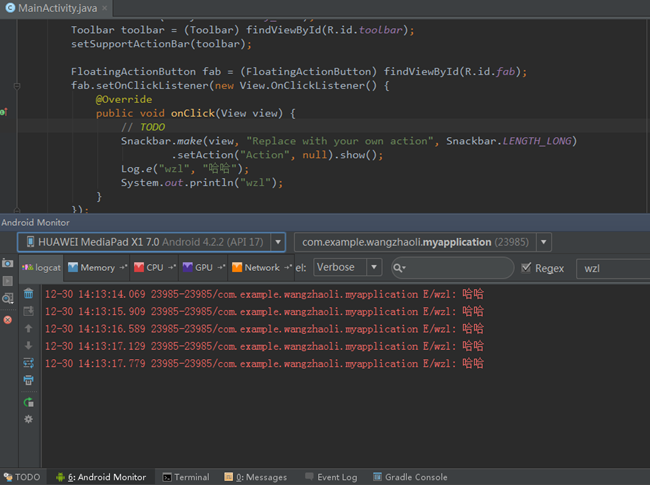Close the MainActivity.java editor tab
This screenshot has height=485, width=650.
pyautogui.click(x=103, y=7)
